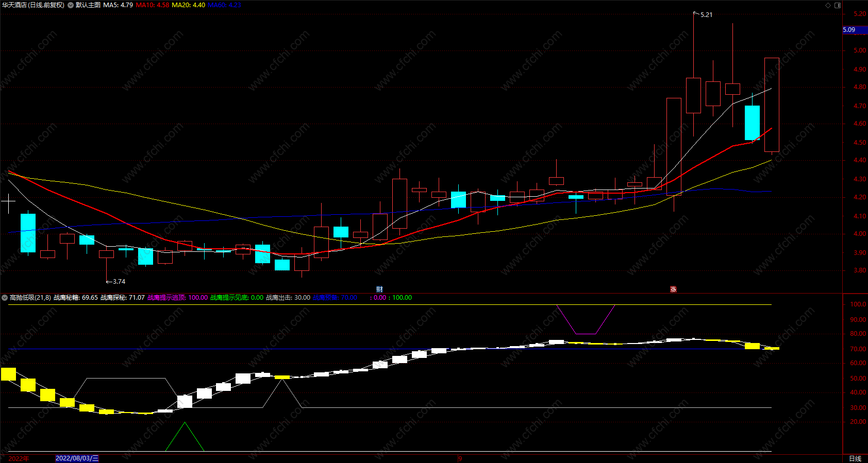Screen dimensions: 868x463
Task: Toggle the side panel icon at top-right
Action: pos(838,5)
